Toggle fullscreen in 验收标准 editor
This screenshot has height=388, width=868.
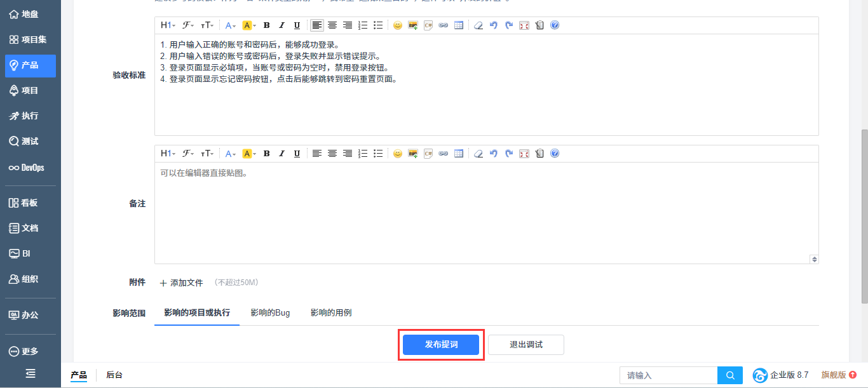(x=524, y=25)
